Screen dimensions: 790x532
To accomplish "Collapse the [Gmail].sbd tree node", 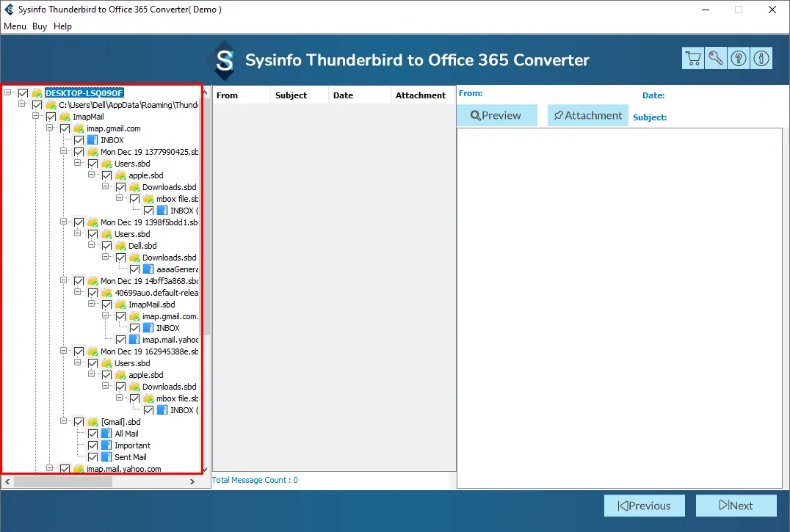I will pos(65,422).
